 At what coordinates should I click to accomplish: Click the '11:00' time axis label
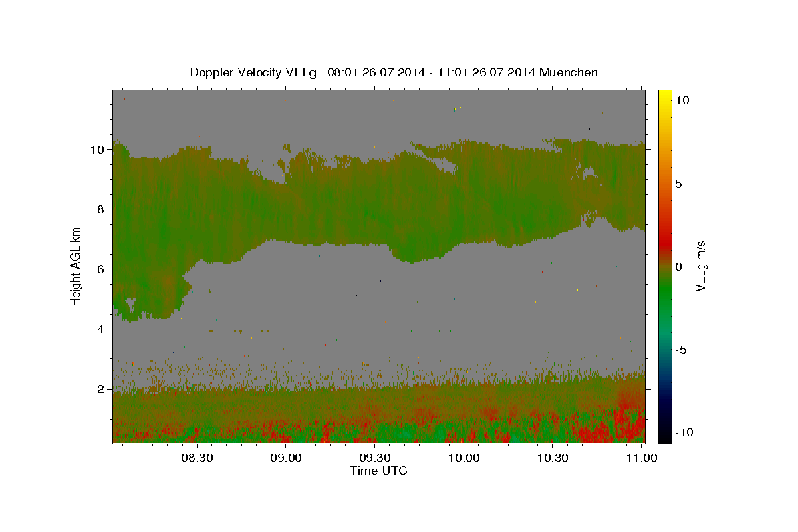click(642, 458)
